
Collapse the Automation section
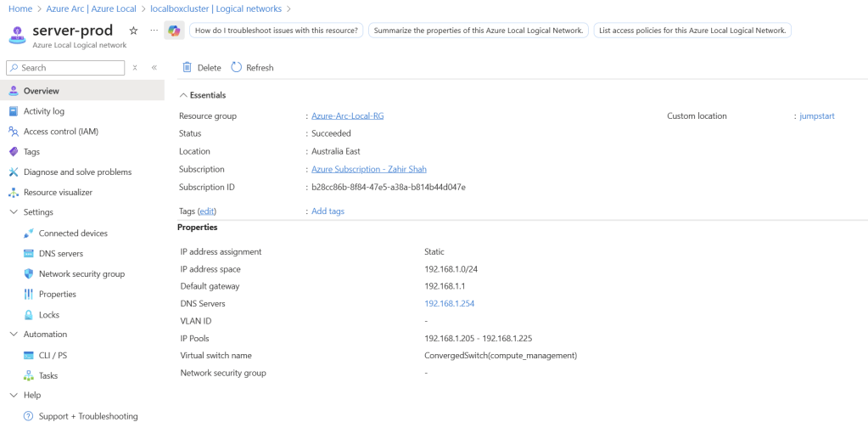click(14, 335)
